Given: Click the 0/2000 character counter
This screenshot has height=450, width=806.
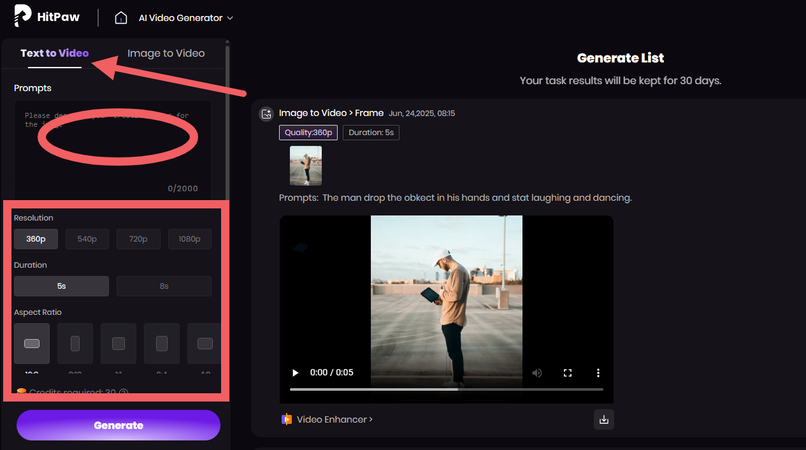Looking at the screenshot, I should coord(182,189).
